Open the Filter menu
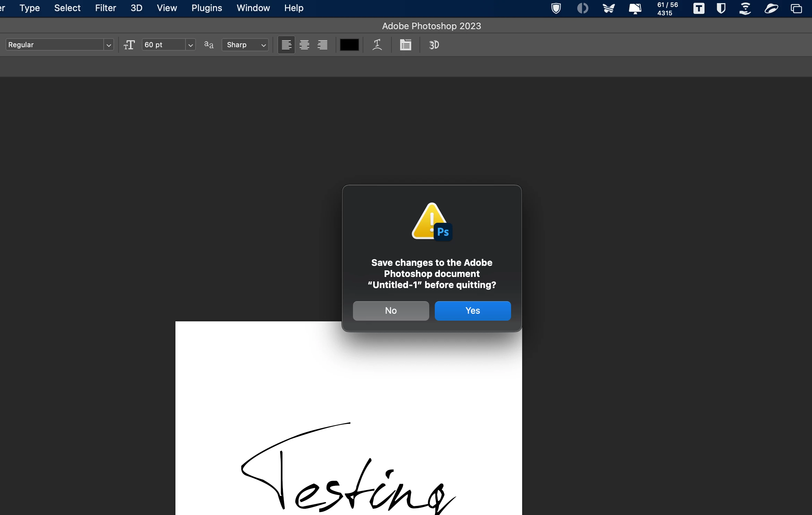This screenshot has width=812, height=515. [105, 8]
